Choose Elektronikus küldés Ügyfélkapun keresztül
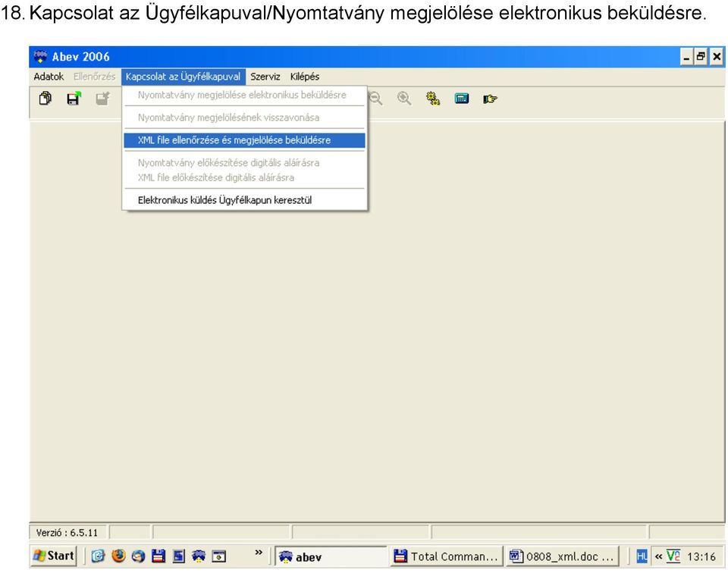728x573 pixels. click(244, 200)
